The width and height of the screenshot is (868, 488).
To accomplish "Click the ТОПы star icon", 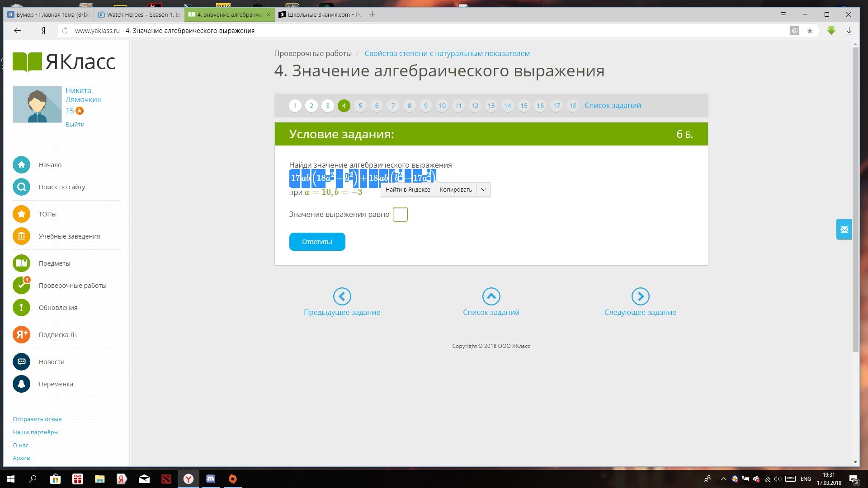I will pyautogui.click(x=21, y=214).
